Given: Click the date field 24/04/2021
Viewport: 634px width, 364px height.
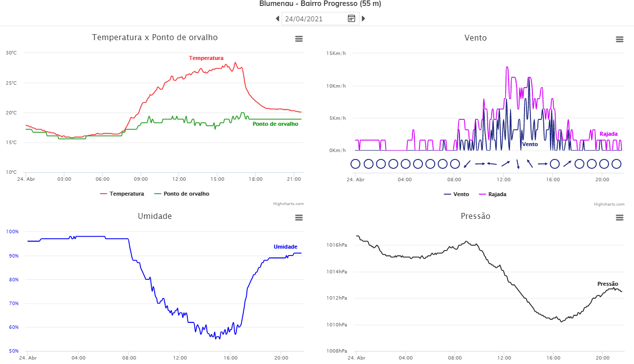Looking at the screenshot, I should [314, 19].
